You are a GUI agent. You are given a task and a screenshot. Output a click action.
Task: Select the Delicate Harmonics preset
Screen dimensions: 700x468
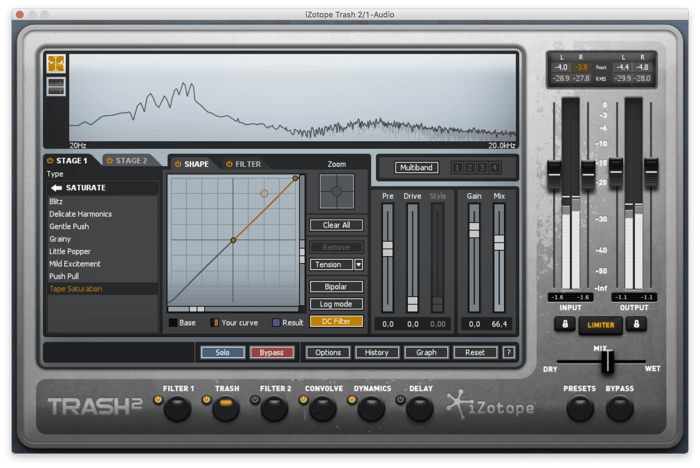pos(103,214)
